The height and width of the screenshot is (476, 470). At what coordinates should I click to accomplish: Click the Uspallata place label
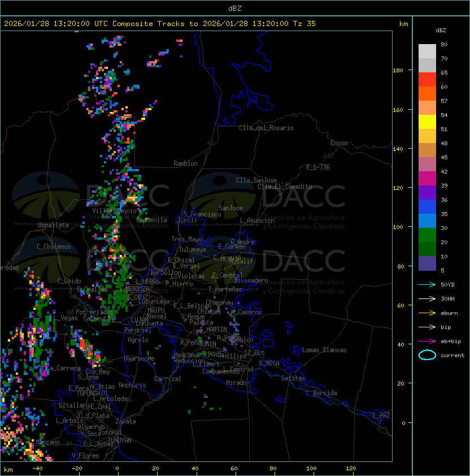pyautogui.click(x=53, y=225)
